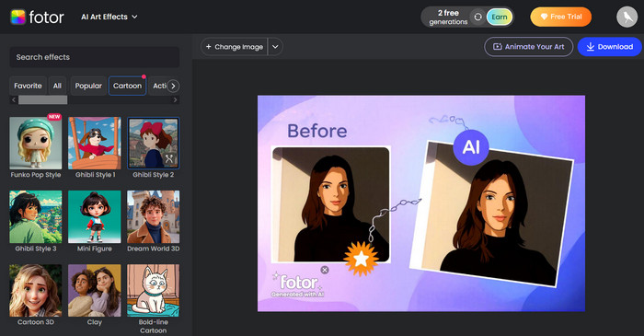Apply the Ghibli Style 3 effect
644x336 pixels.
point(36,217)
